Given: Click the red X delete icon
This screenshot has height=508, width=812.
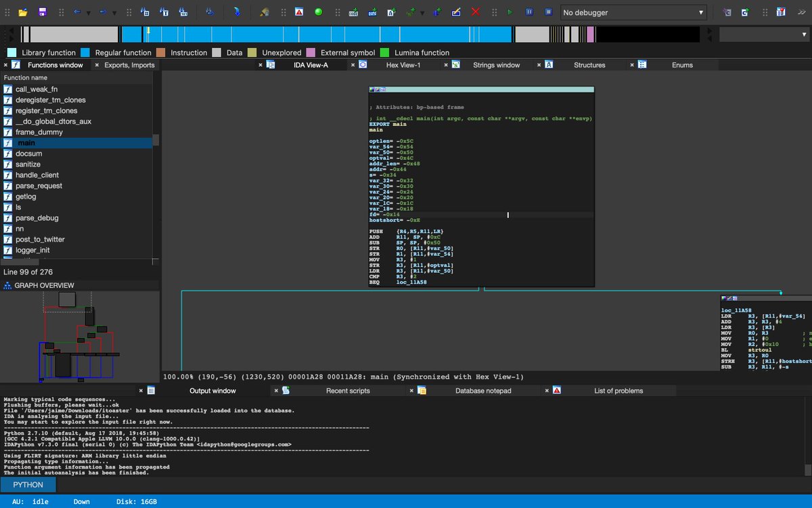Looking at the screenshot, I should [476, 12].
